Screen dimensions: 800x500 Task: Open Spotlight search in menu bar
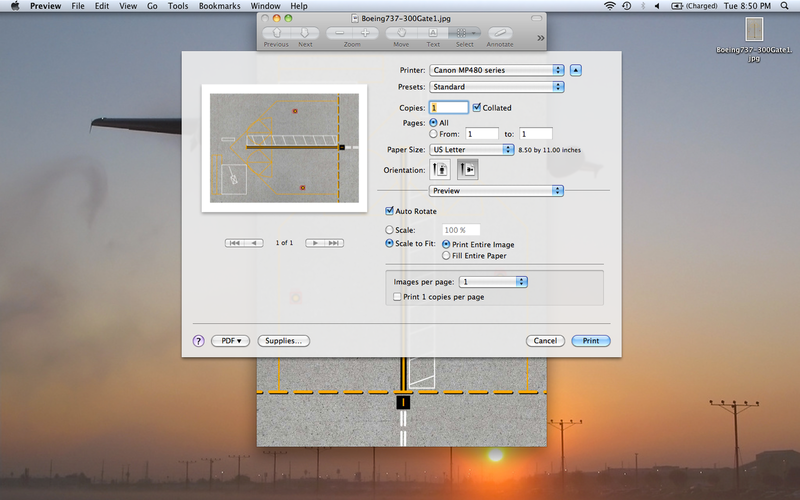(785, 6)
